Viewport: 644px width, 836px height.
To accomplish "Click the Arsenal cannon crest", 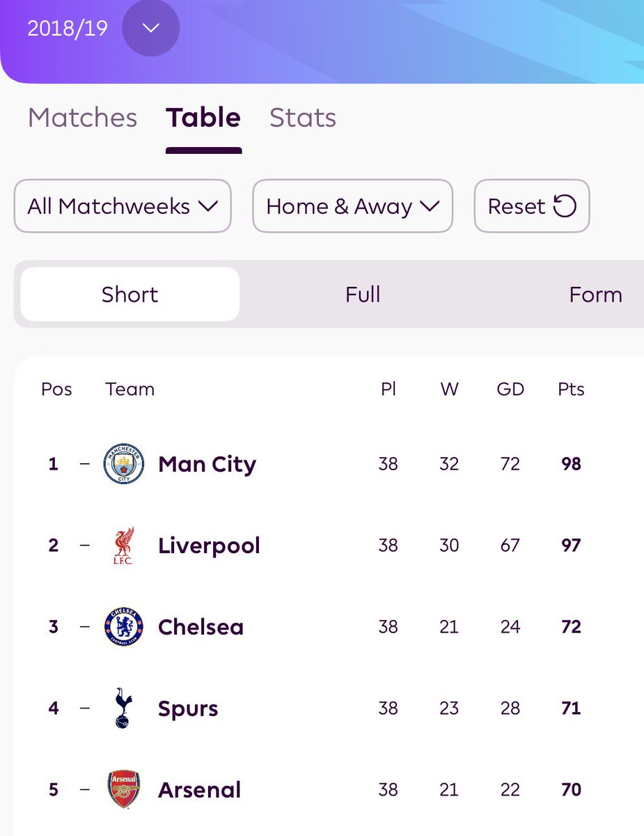I will (124, 789).
